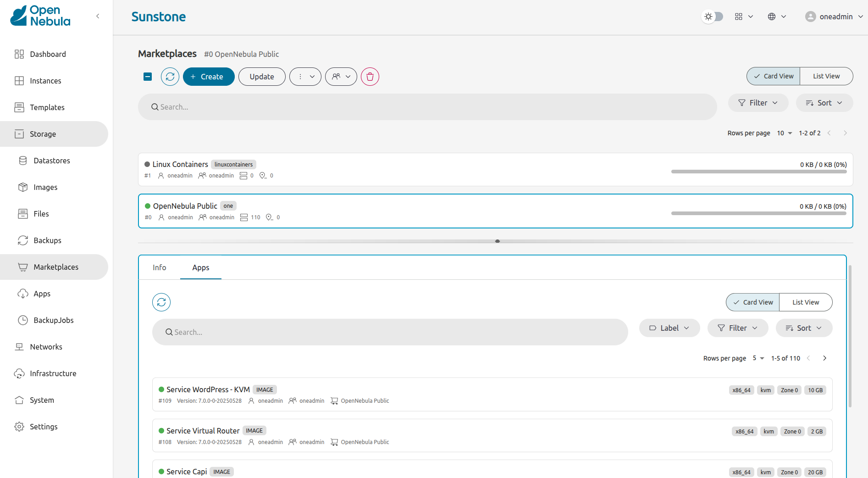
Task: Click the Datastores database icon
Action: pyautogui.click(x=23, y=161)
